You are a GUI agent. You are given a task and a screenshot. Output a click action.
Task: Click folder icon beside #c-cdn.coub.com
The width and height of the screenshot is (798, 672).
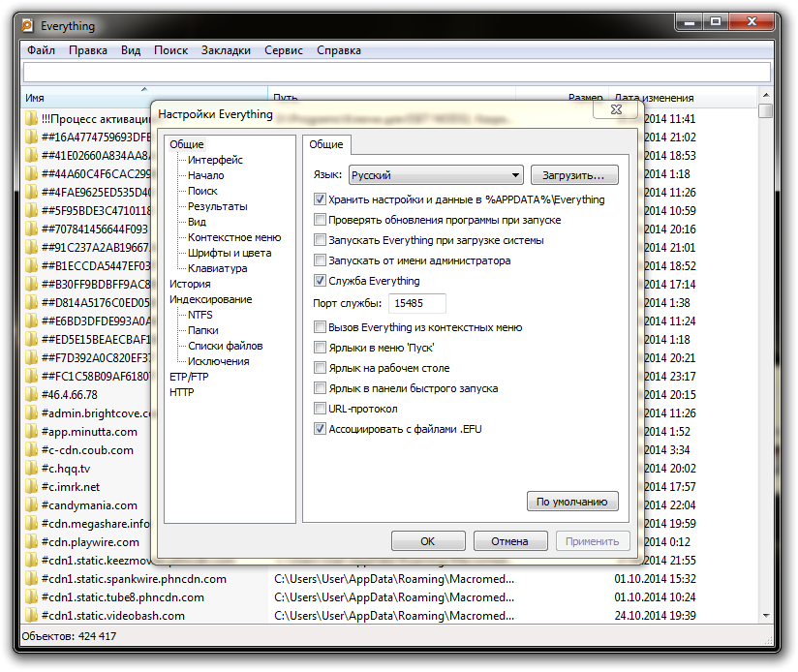(x=32, y=449)
